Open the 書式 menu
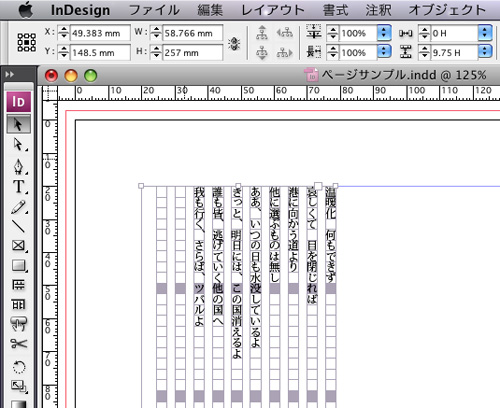This screenshot has width=500, height=408. [x=335, y=10]
